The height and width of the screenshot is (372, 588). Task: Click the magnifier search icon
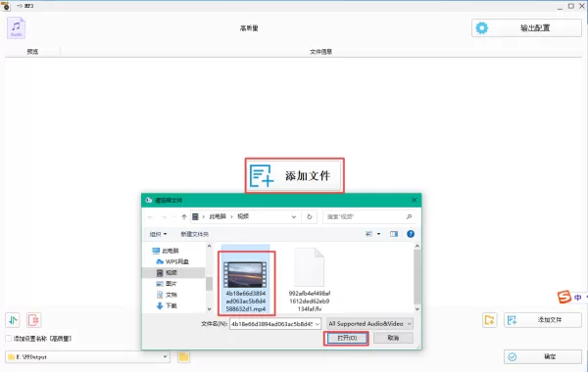(x=409, y=217)
